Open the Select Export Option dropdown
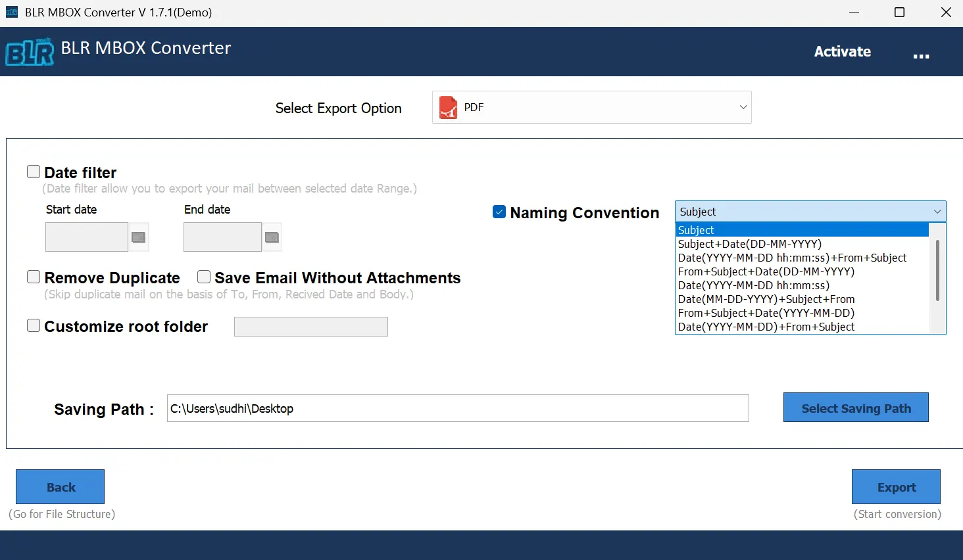 click(x=742, y=106)
